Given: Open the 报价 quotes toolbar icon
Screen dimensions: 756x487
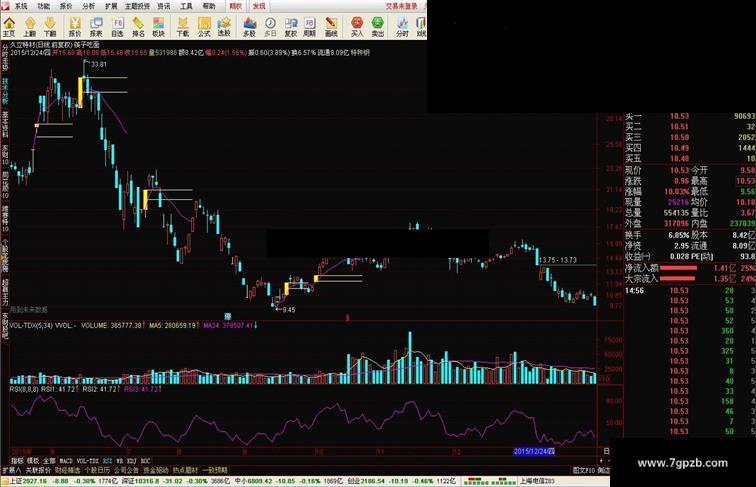Looking at the screenshot, I should (x=75, y=27).
